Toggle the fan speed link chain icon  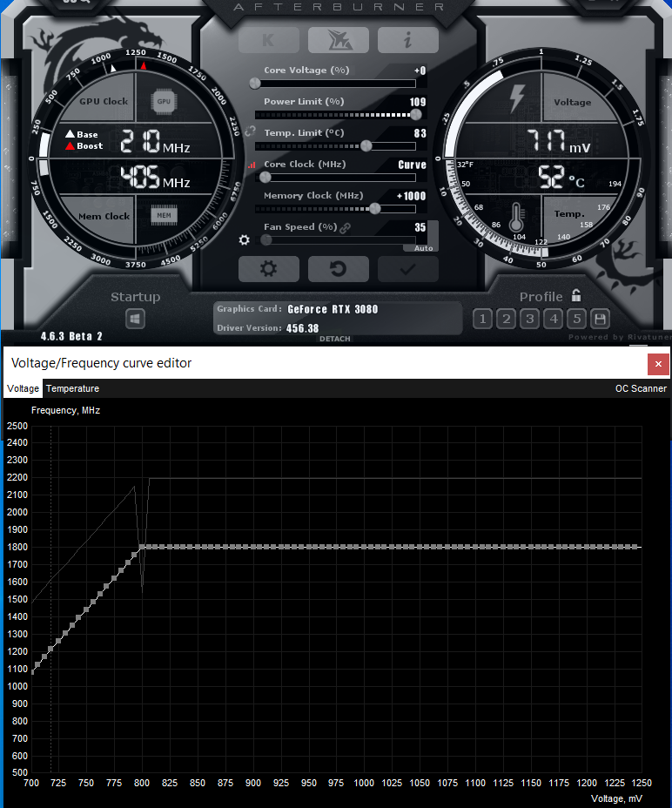click(346, 228)
